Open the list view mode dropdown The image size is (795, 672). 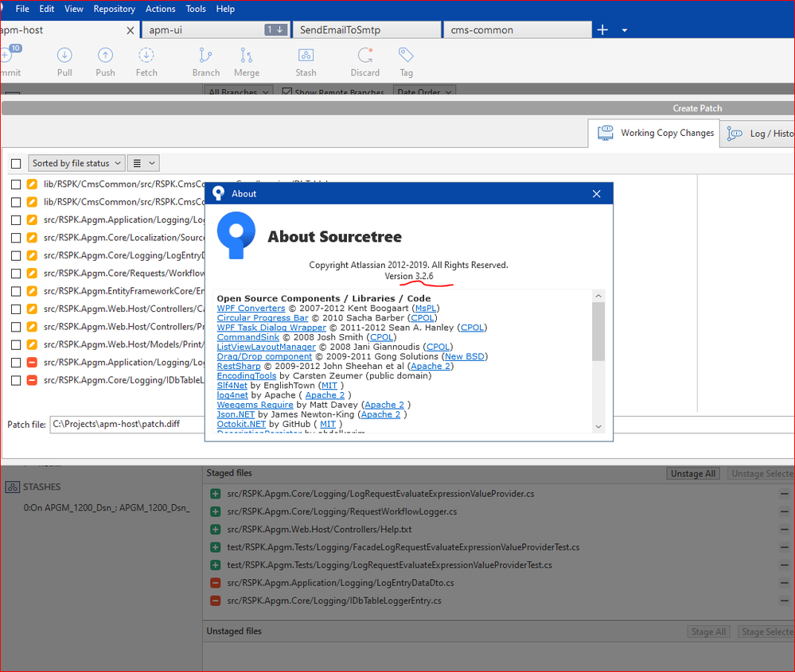tap(143, 163)
